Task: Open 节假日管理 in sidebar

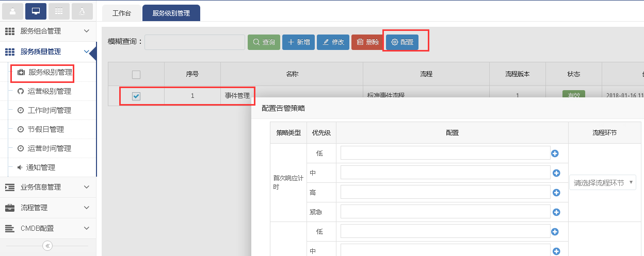Action: [x=45, y=129]
